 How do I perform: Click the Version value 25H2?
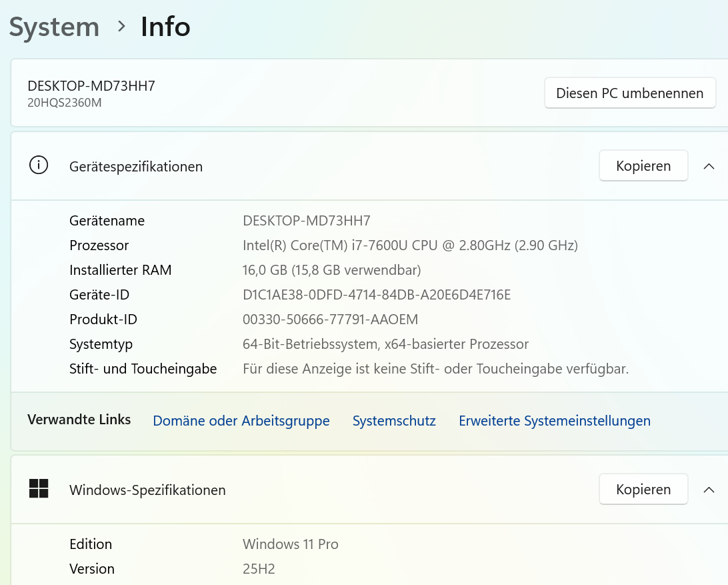pos(259,569)
